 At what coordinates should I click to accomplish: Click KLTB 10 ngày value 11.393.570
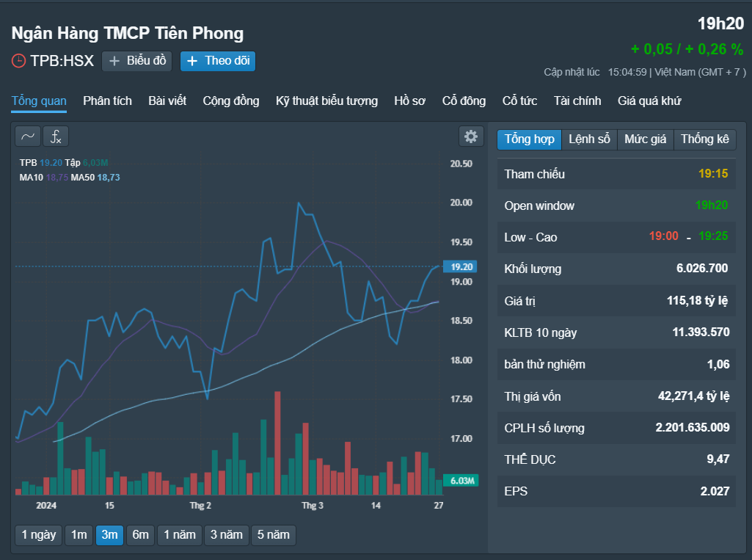[x=701, y=332]
